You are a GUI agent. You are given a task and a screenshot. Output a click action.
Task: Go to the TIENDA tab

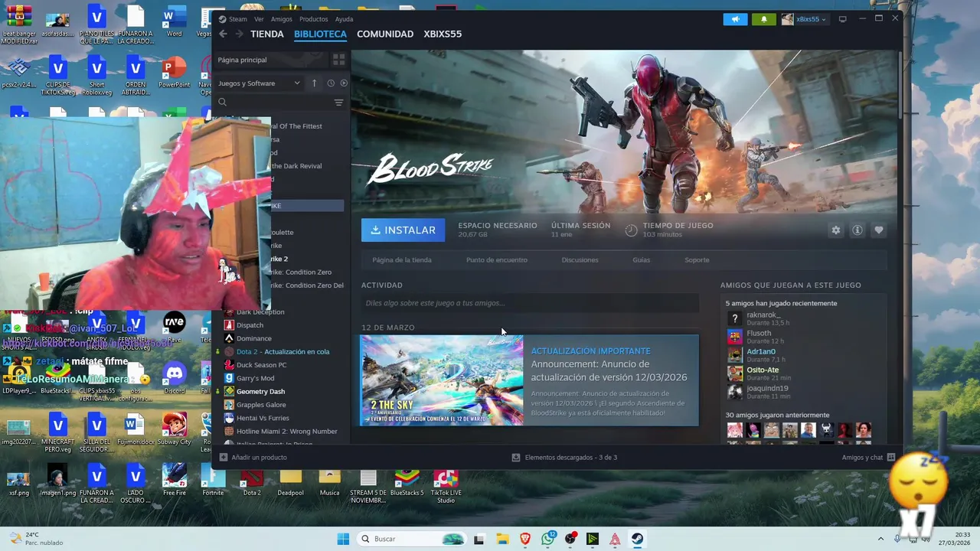click(x=267, y=34)
